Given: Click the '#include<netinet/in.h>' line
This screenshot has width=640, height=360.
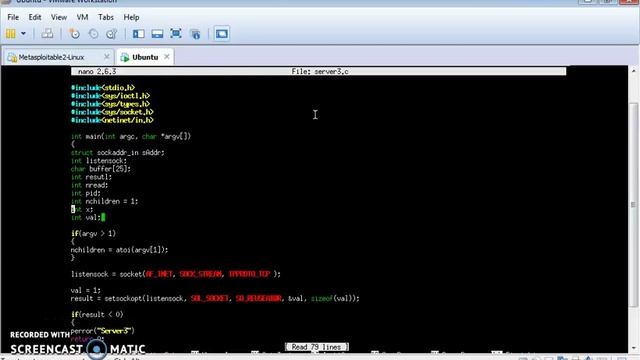Looking at the screenshot, I should [112, 120].
